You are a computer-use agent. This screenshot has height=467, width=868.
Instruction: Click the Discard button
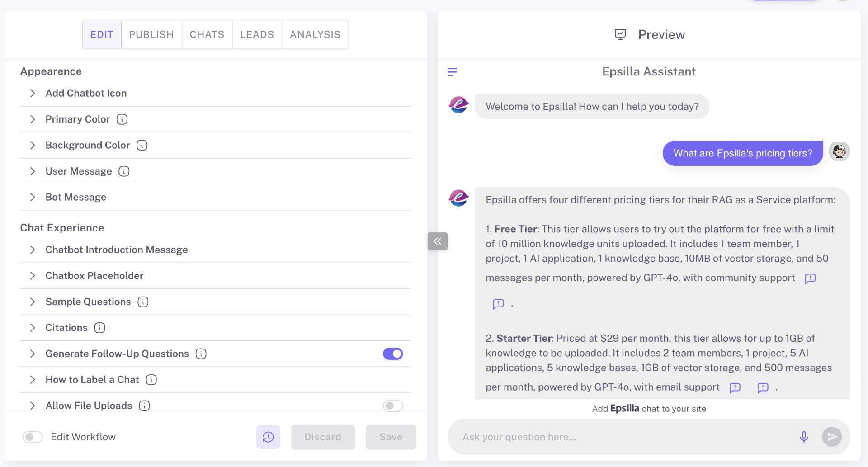point(322,437)
